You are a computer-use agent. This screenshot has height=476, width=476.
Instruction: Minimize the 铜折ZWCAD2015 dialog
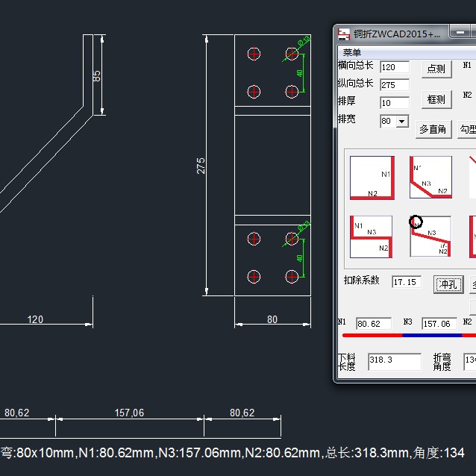coord(460,32)
